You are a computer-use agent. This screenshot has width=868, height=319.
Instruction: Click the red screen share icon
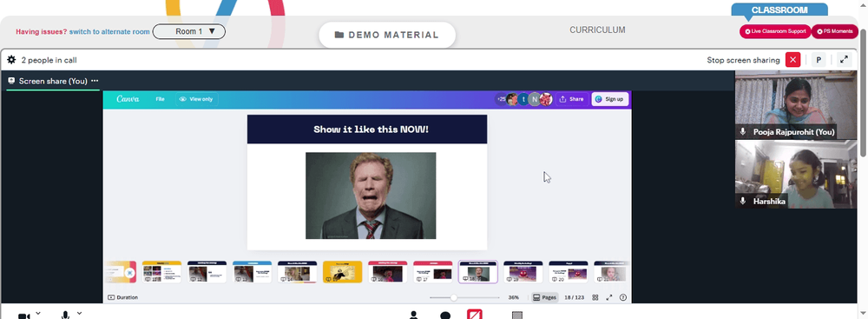click(475, 315)
